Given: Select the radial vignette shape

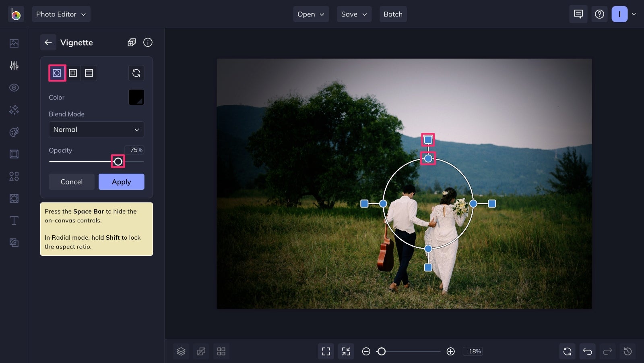Looking at the screenshot, I should pos(57,73).
